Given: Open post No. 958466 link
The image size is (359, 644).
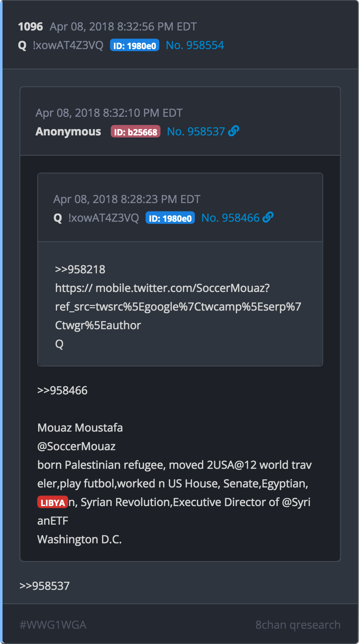Looking at the screenshot, I should point(230,218).
